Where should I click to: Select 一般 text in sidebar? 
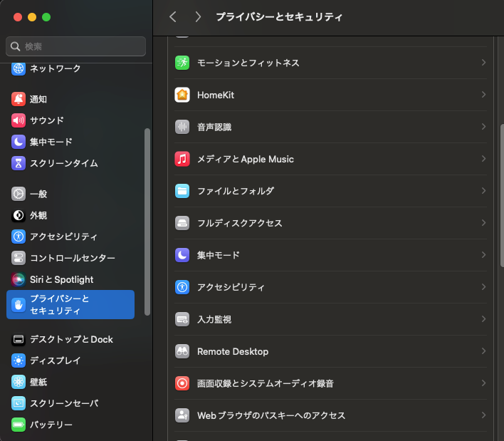click(38, 194)
